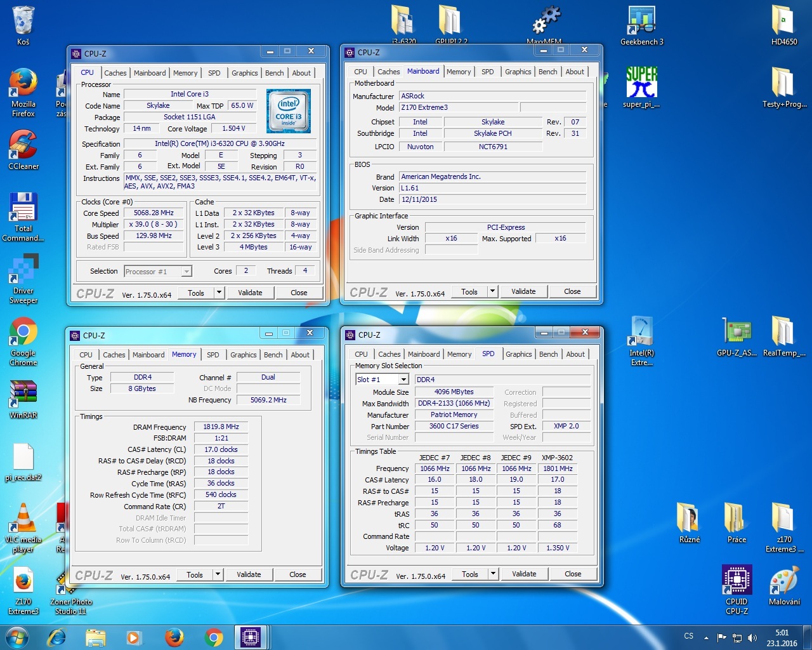Select the VLC media player desktop icon
The image size is (812, 650).
(23, 528)
